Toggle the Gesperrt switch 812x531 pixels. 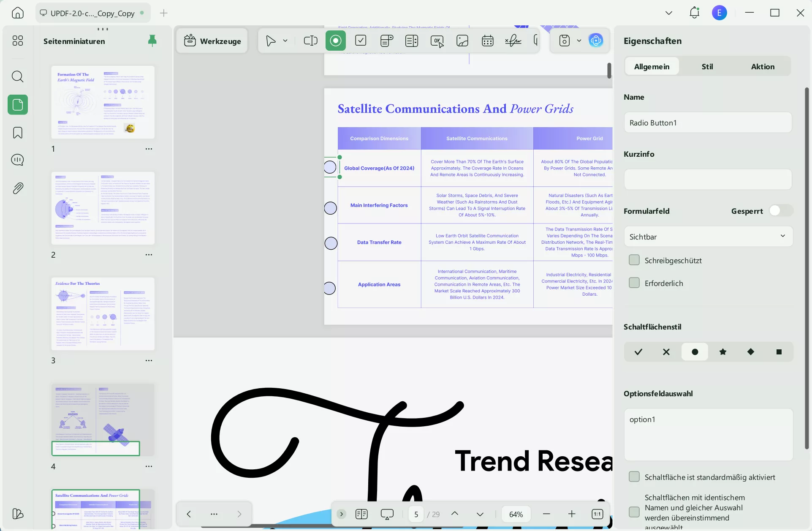click(780, 211)
